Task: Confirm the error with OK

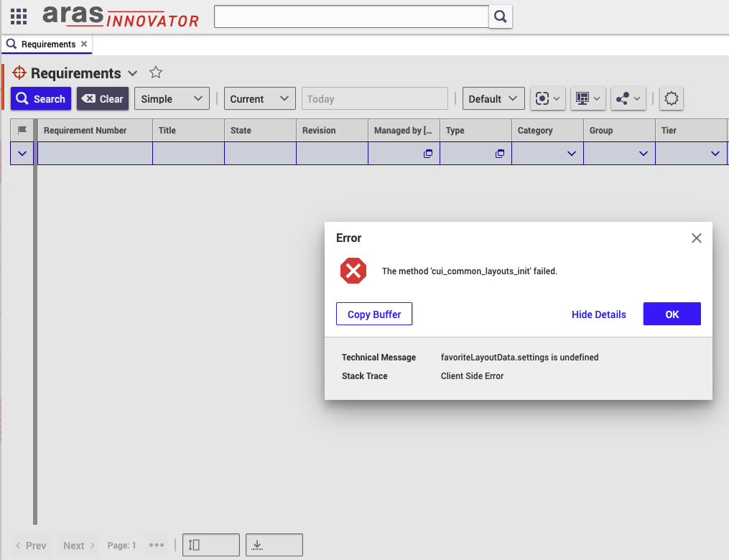Action: tap(672, 314)
